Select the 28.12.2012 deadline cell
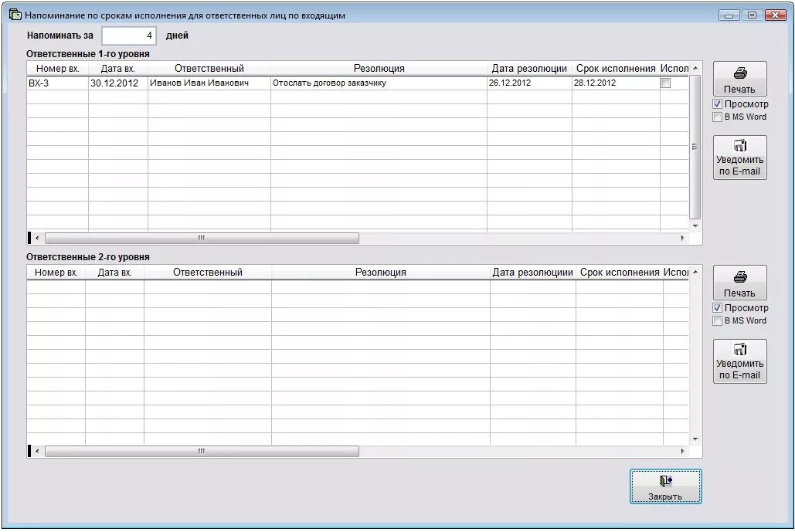 tap(616, 83)
